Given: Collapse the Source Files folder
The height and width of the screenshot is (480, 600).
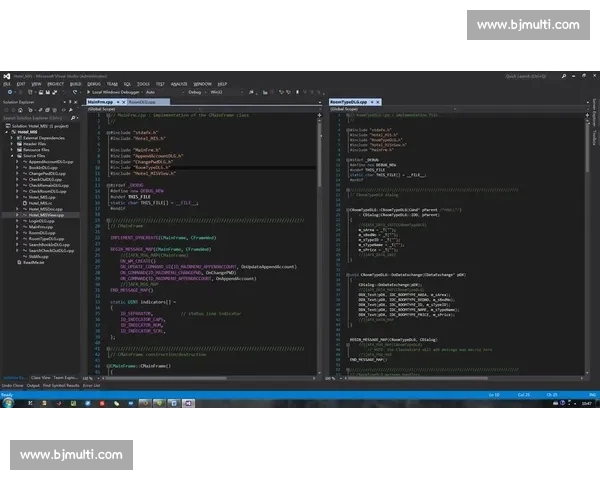Looking at the screenshot, I should click(12, 156).
